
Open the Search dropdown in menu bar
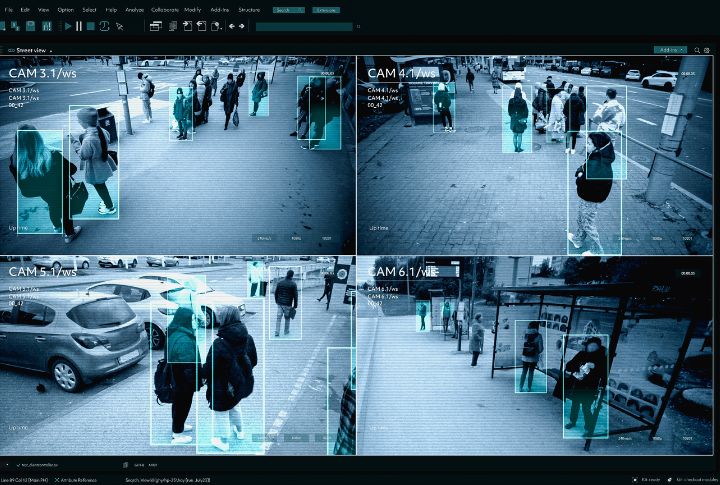tap(287, 10)
